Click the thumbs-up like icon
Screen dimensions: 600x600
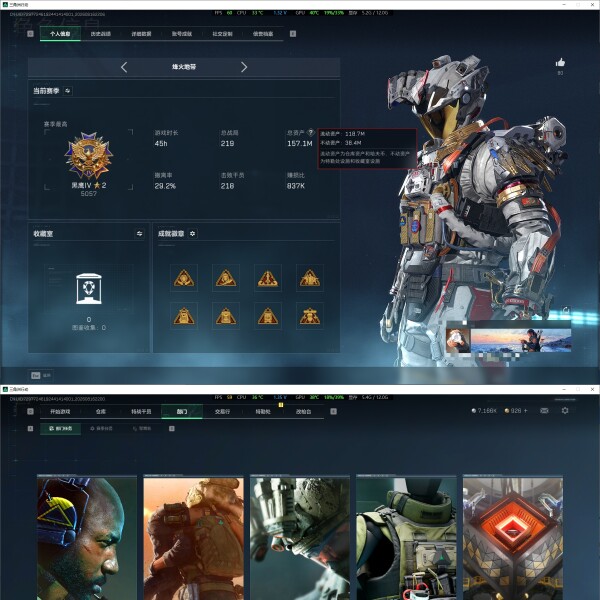560,62
